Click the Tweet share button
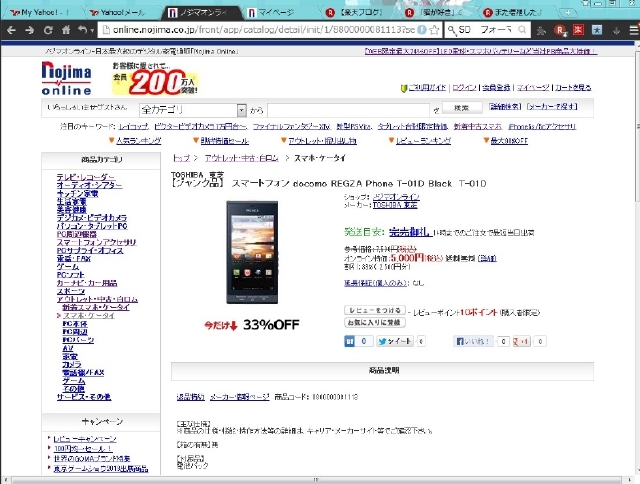Viewport: 640px width, 484px height. coord(393,341)
